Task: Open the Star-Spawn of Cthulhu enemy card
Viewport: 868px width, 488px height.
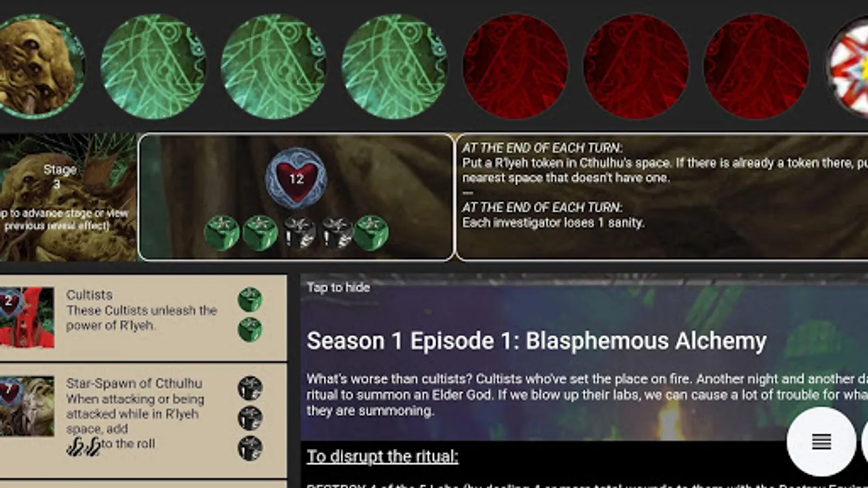Action: pos(143,421)
